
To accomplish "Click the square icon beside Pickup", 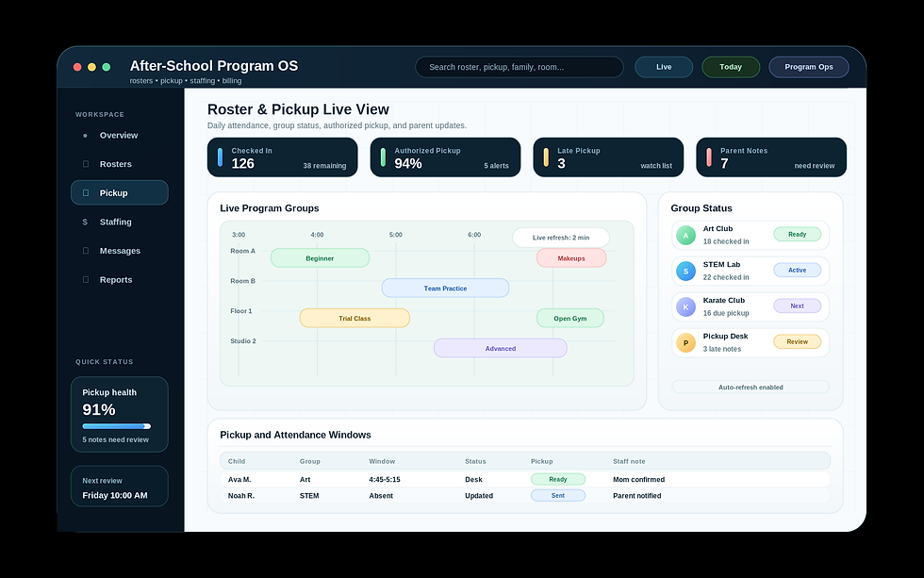I will click(x=86, y=192).
